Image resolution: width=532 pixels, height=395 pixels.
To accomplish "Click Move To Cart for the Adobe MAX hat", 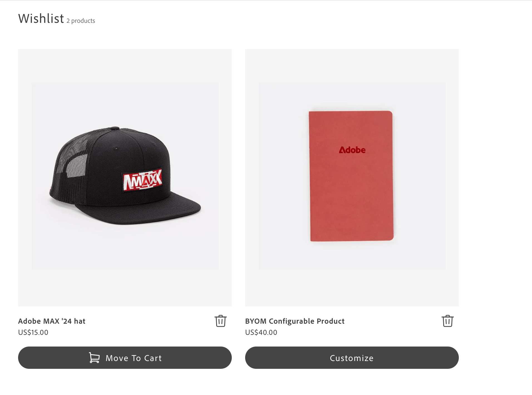I will 125,358.
